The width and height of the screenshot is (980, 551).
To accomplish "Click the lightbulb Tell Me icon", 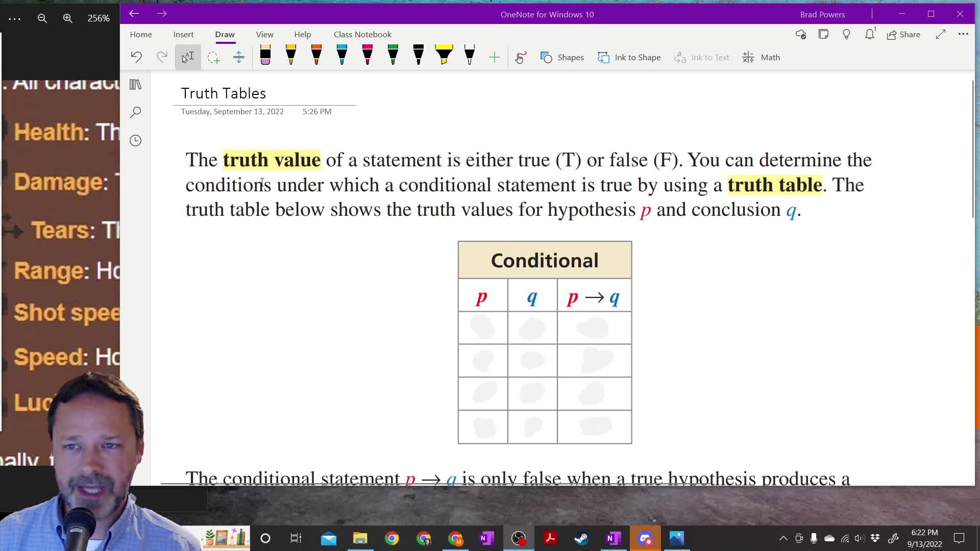I will tap(846, 34).
